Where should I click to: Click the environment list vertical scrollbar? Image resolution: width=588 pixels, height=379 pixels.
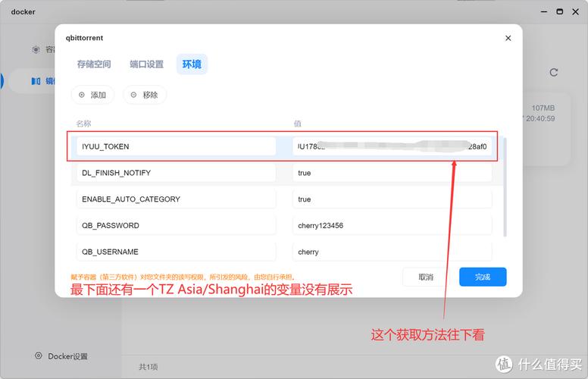coord(505,187)
